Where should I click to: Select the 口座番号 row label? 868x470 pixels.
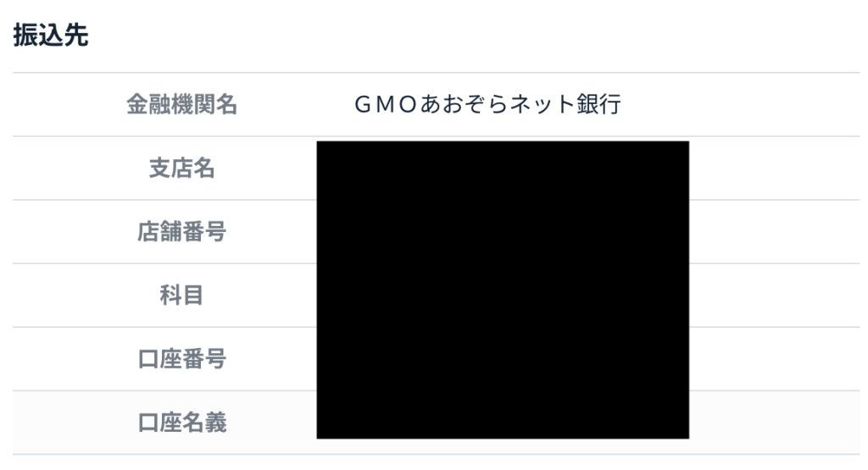coord(181,359)
